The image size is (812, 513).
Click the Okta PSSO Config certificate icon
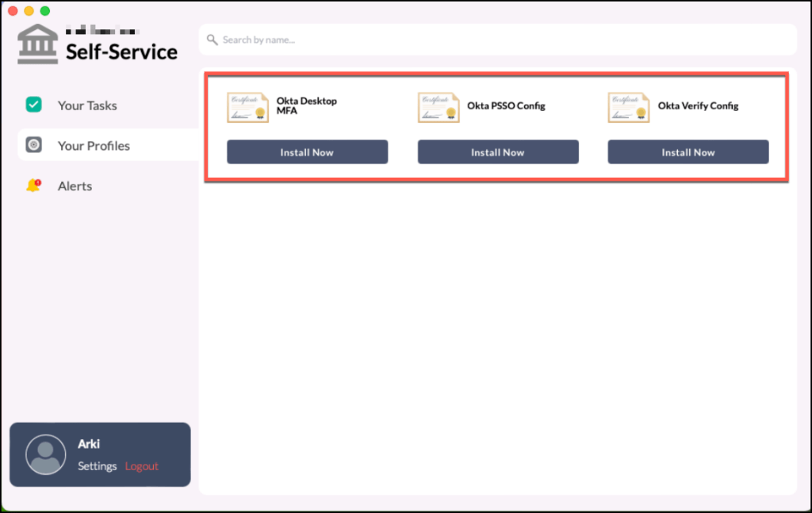pyautogui.click(x=439, y=107)
